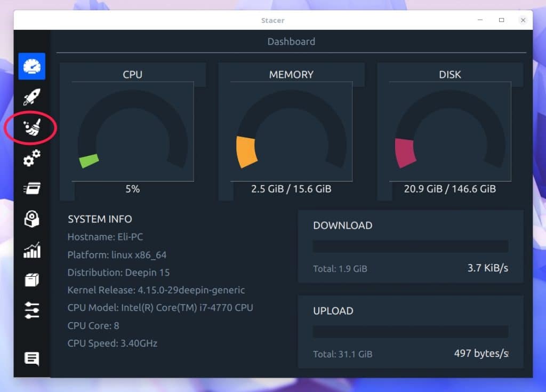Click the Download speed bar

pyautogui.click(x=411, y=246)
